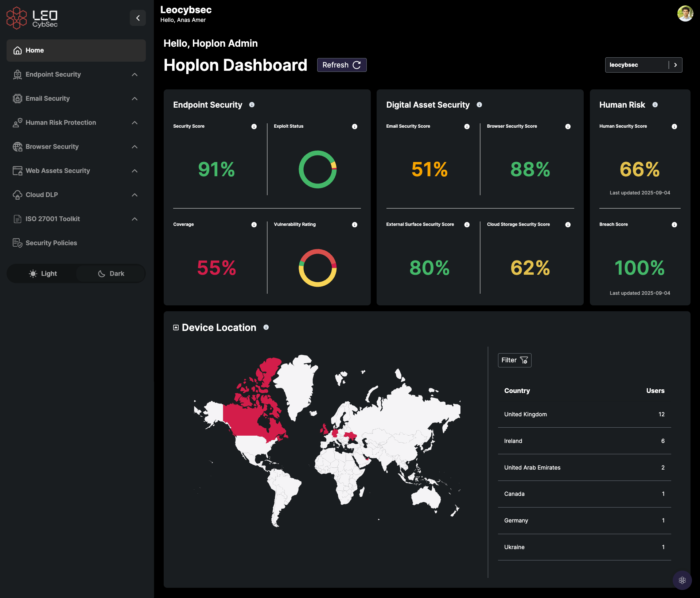Click the Refresh button

point(342,65)
